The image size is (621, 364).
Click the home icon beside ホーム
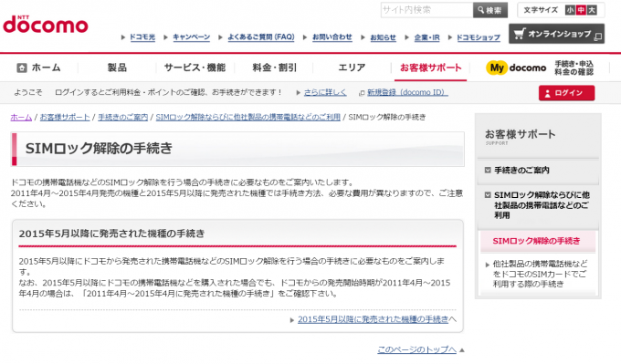(x=22, y=68)
